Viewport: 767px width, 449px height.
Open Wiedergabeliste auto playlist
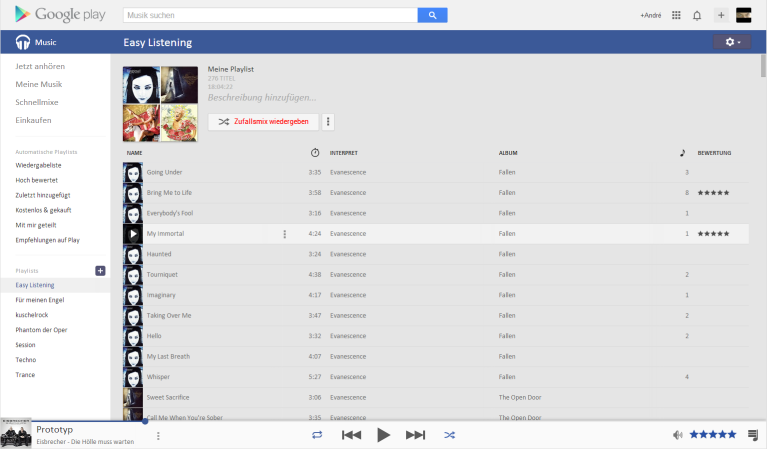[38, 165]
